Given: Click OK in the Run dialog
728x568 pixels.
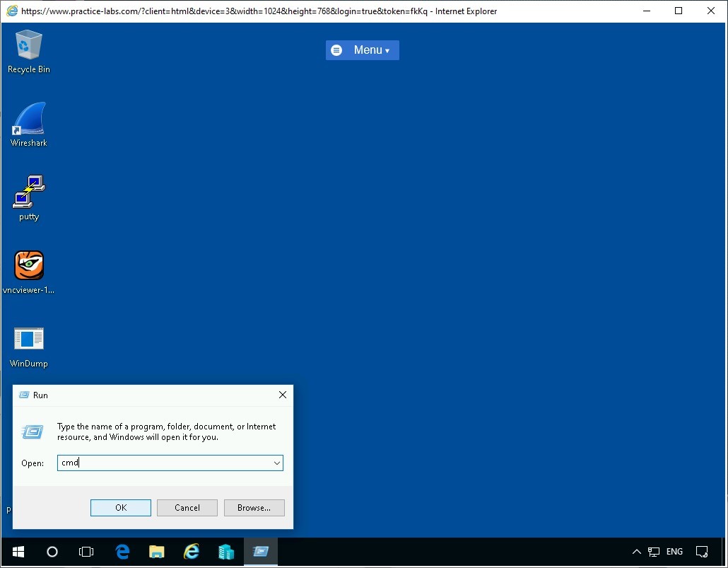Looking at the screenshot, I should point(121,508).
